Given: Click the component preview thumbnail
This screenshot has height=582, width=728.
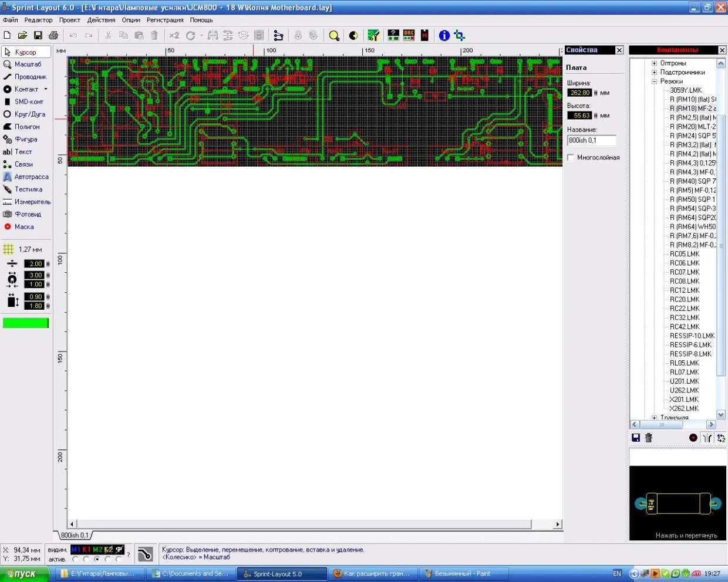Looking at the screenshot, I should pyautogui.click(x=678, y=503).
